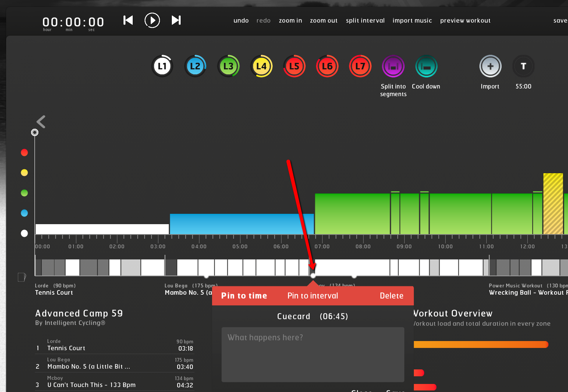Viewport: 568px width, 392px height.
Task: Choose the L4 yellow zone icon
Action: [x=261, y=66]
